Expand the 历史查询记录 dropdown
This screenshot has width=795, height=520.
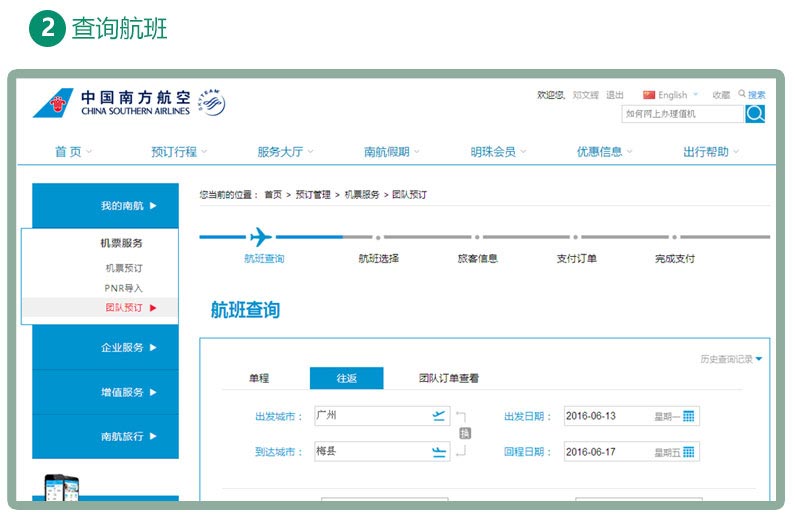(x=731, y=359)
